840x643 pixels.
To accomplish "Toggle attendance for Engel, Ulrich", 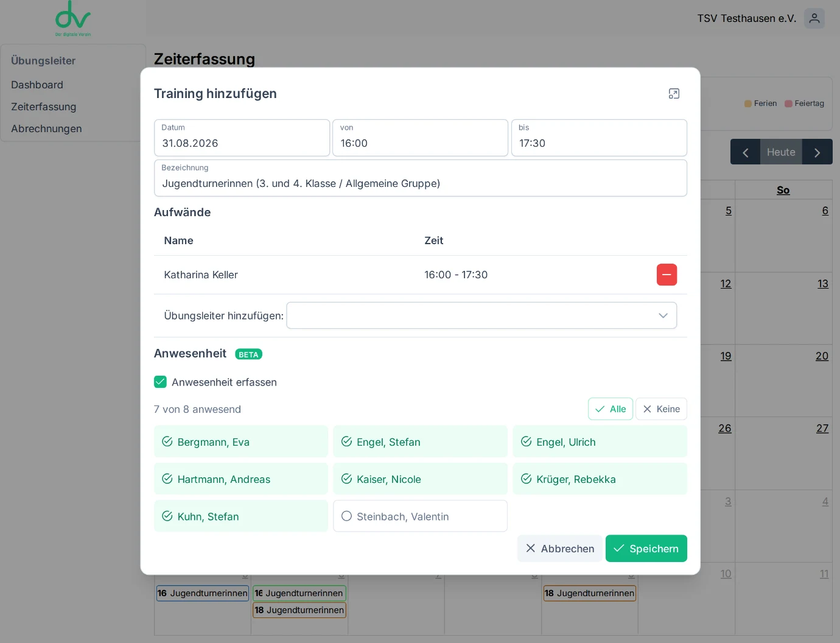I will 600,442.
